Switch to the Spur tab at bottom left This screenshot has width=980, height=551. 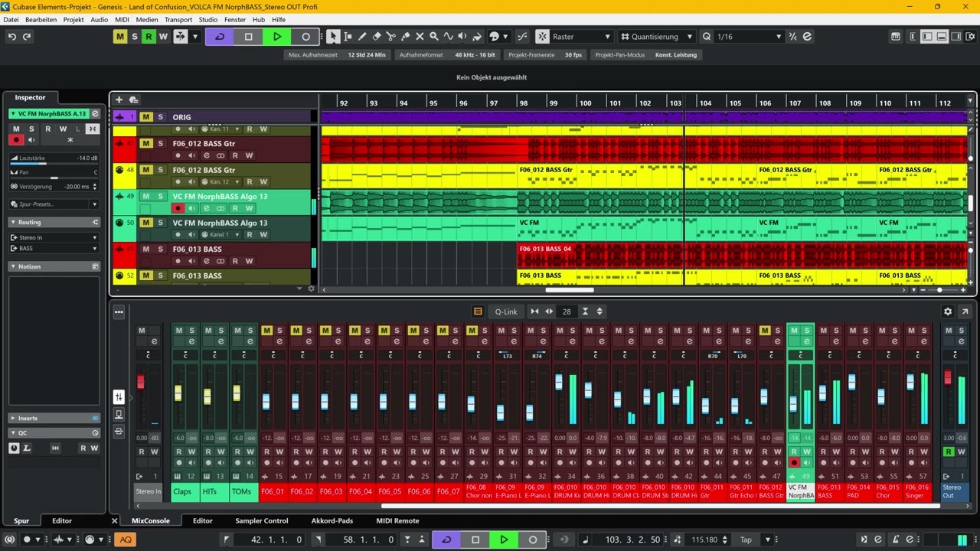pos(21,520)
